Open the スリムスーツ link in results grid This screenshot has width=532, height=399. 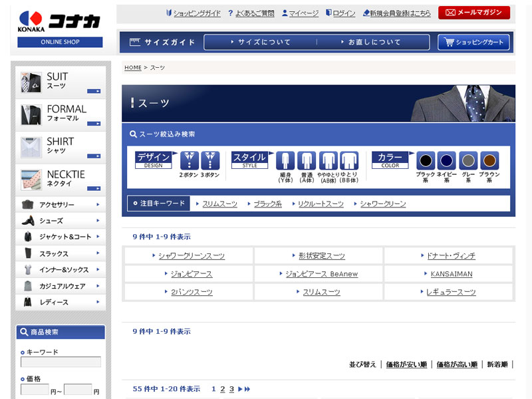pyautogui.click(x=321, y=292)
